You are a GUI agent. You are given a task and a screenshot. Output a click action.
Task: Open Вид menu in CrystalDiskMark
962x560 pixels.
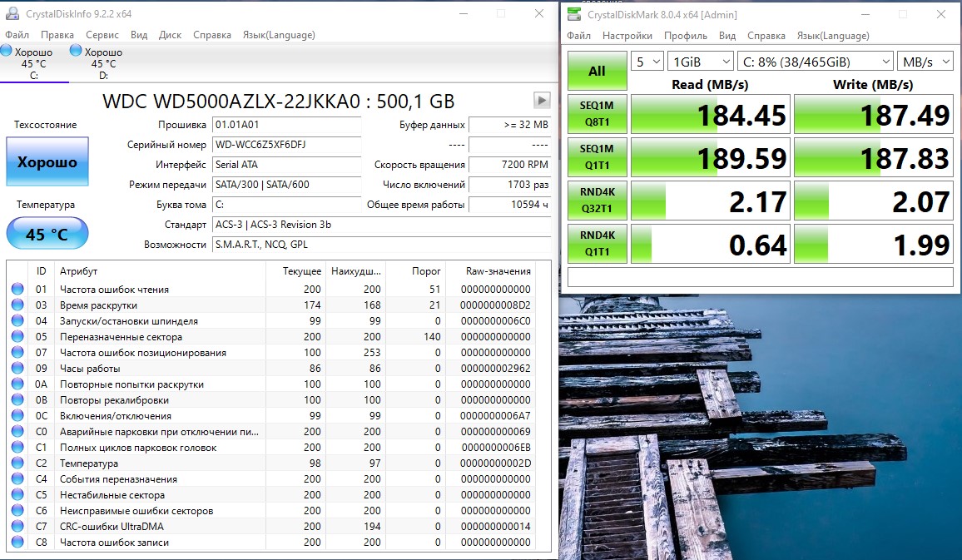pyautogui.click(x=727, y=36)
